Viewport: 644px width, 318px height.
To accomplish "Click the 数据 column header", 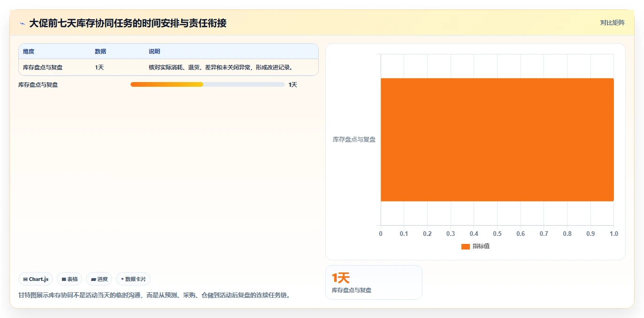I will (100, 52).
